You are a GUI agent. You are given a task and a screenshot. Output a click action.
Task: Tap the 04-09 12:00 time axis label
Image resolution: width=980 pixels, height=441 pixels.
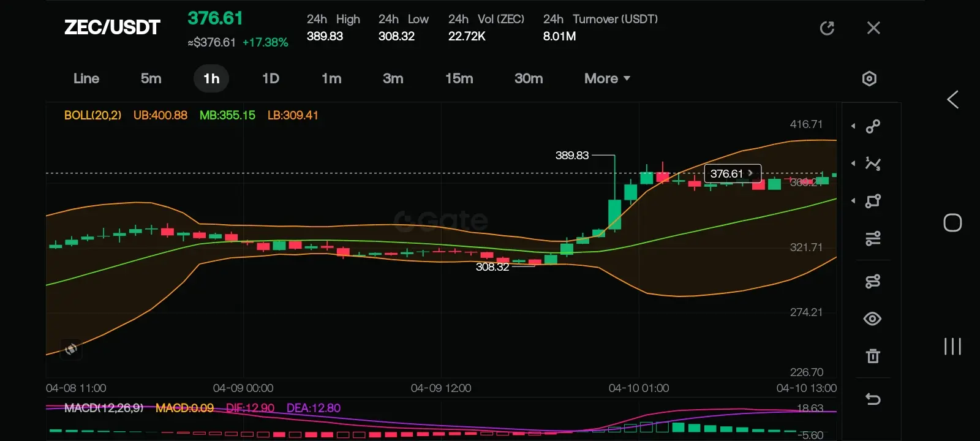[441, 388]
